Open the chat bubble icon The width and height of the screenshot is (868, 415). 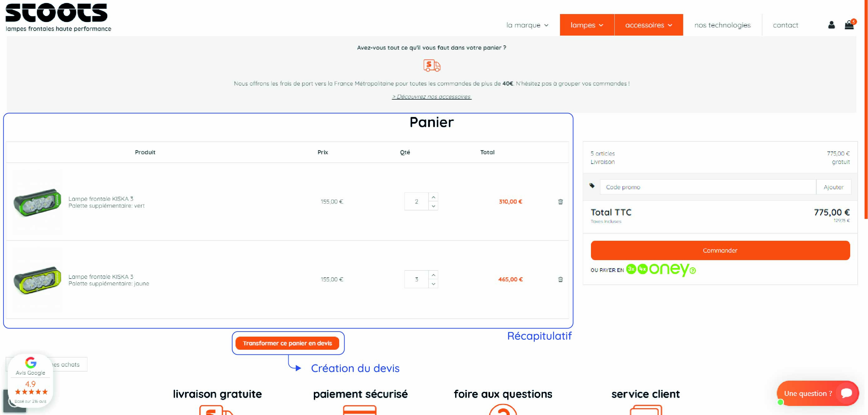point(846,393)
